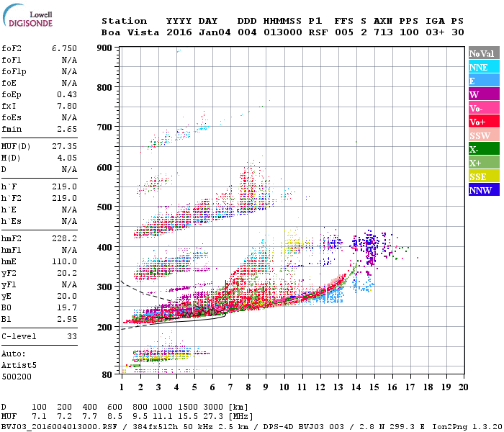Screen dimensions: 504x432
Task: Click the NNW dark blue swatch
Action: tap(484, 190)
